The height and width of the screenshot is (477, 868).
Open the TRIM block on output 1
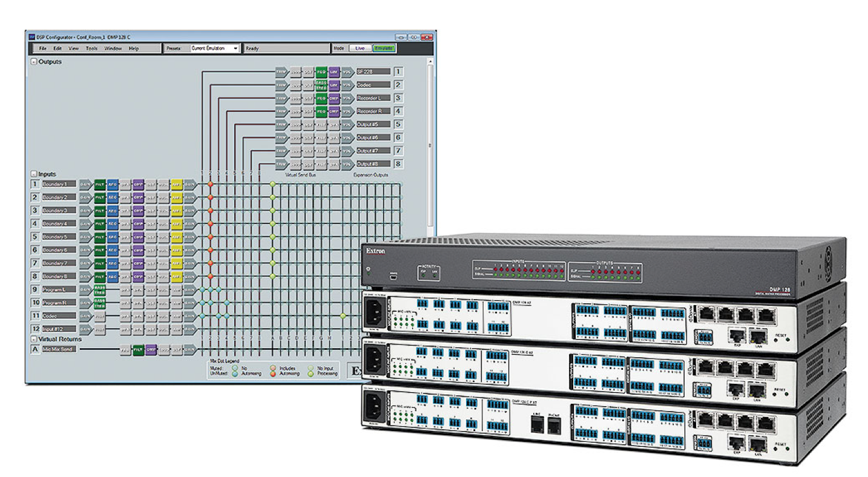click(x=281, y=71)
